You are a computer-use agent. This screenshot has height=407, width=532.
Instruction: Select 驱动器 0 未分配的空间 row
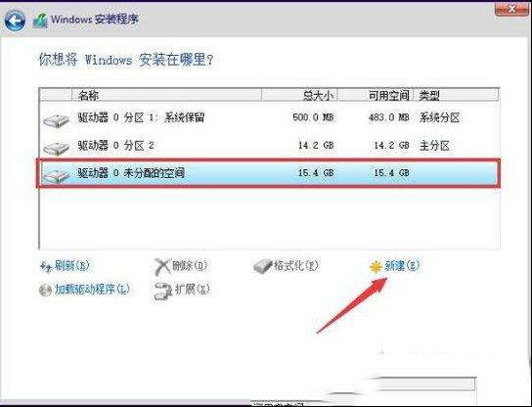coord(269,173)
